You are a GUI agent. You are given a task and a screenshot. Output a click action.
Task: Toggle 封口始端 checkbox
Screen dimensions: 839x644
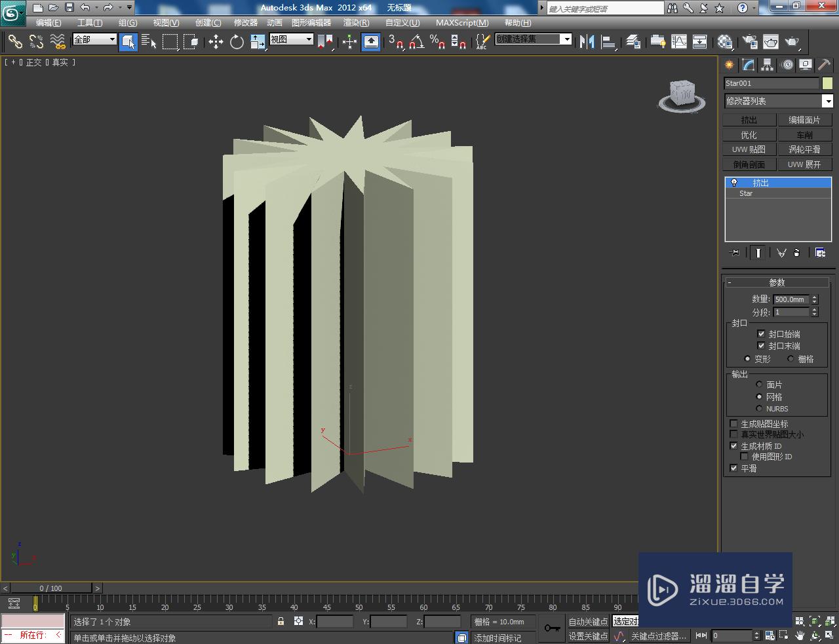click(x=761, y=333)
